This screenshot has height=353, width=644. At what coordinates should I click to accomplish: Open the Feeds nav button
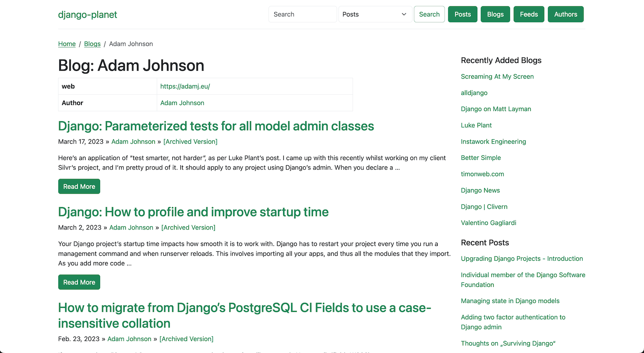point(529,14)
